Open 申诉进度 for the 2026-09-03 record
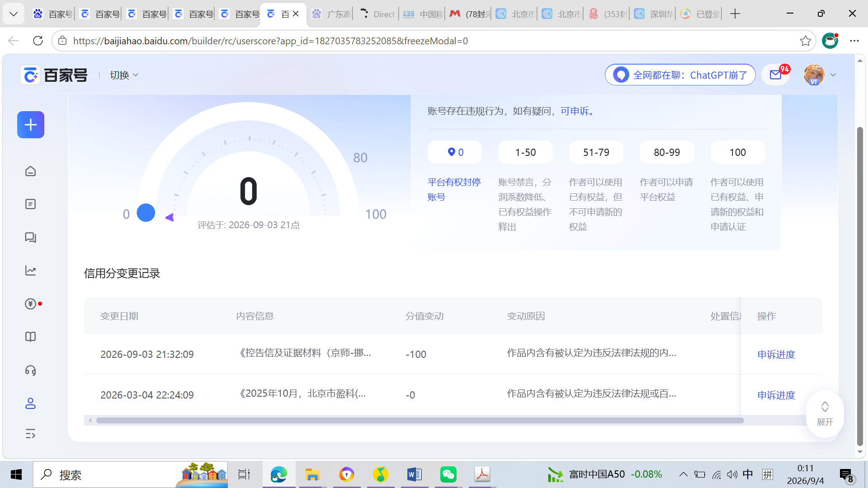This screenshot has height=488, width=868. click(x=776, y=355)
